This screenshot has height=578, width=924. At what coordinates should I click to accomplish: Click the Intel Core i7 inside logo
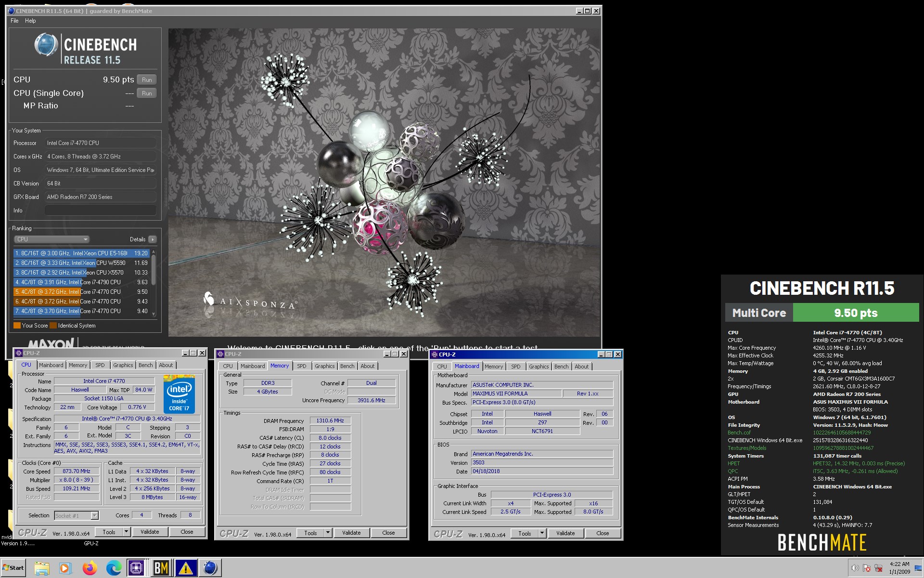180,394
